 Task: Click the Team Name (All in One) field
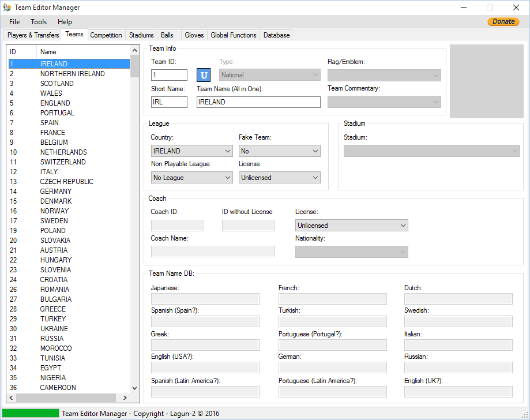point(258,102)
